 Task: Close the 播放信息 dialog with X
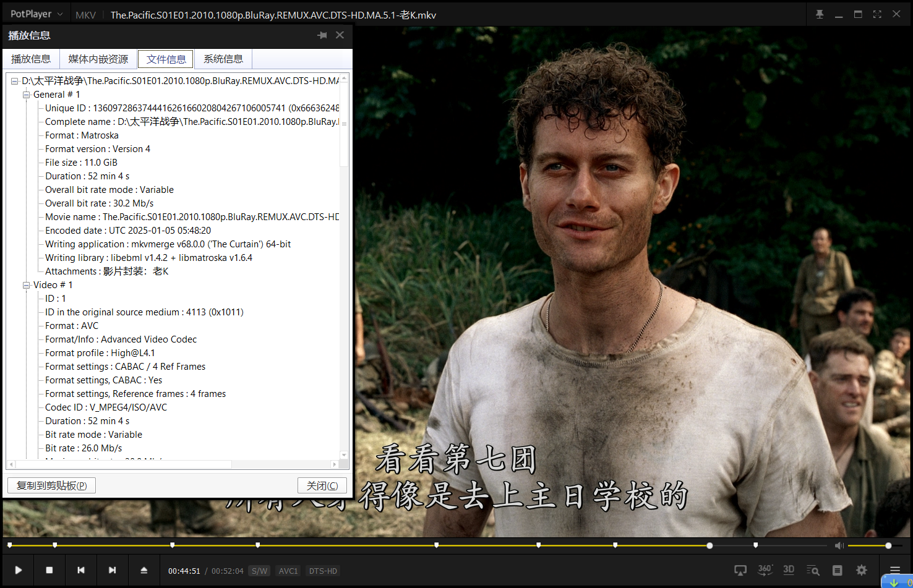[x=340, y=35]
